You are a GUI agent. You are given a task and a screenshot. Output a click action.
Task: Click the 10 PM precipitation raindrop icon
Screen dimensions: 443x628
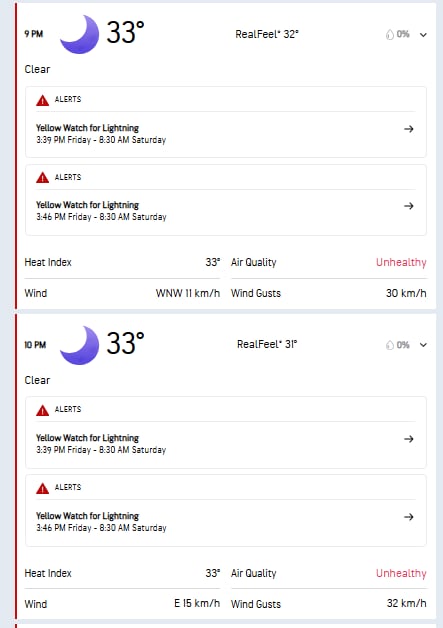point(390,345)
